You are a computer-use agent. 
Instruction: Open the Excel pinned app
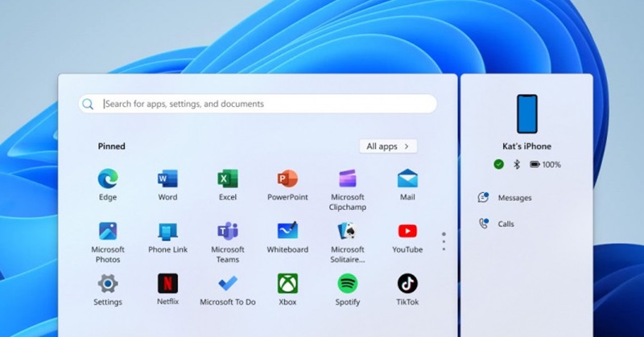228,185
